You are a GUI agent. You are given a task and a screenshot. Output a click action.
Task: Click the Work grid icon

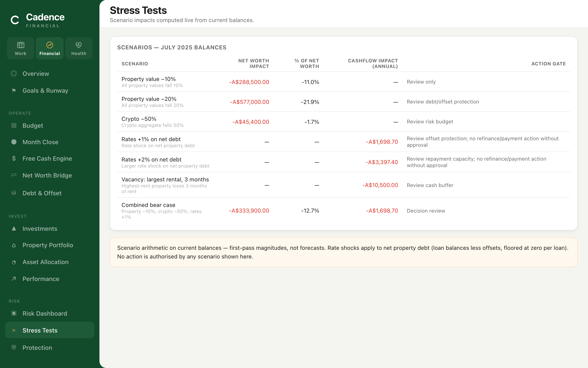pos(21,45)
